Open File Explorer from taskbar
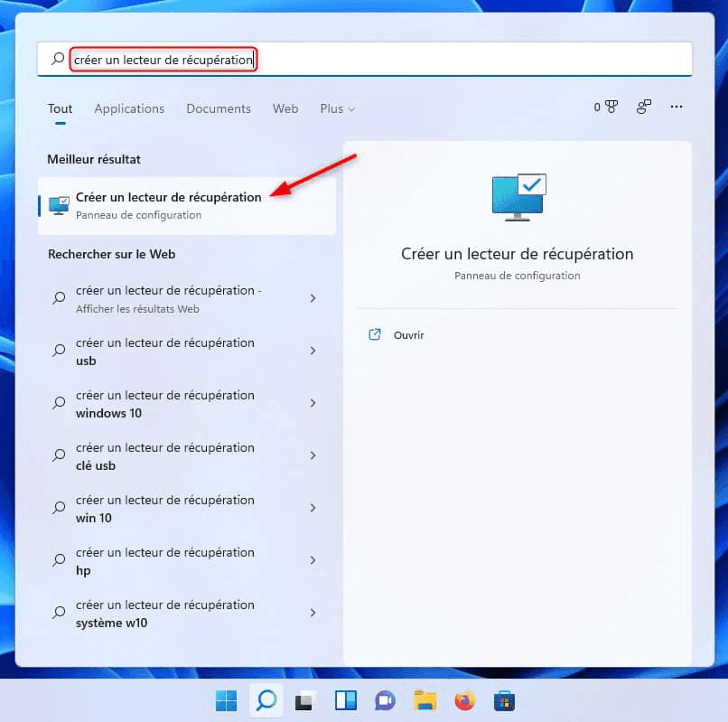 point(425,700)
